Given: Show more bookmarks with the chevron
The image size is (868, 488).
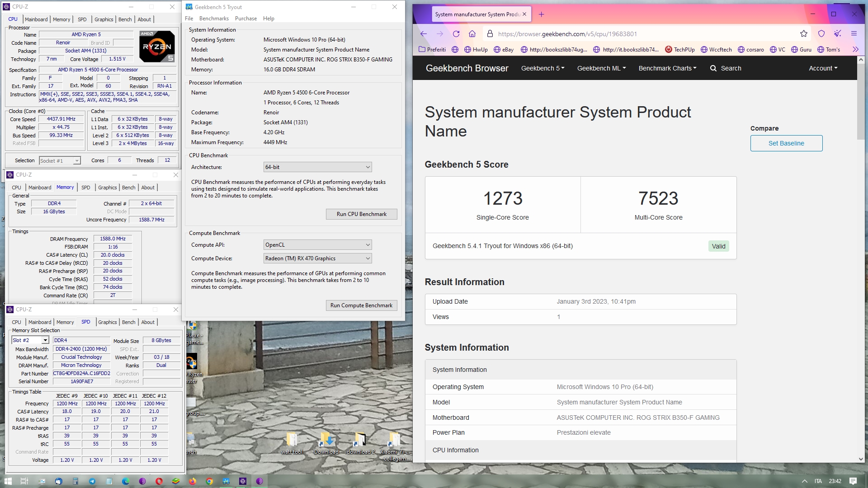Looking at the screenshot, I should pyautogui.click(x=855, y=50).
